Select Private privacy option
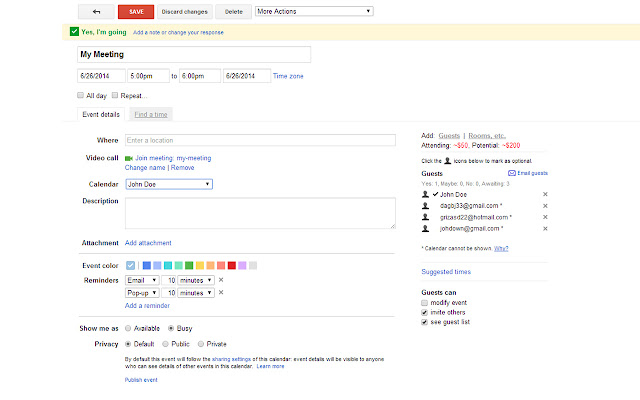Viewport: 640px width, 400px height. click(201, 344)
